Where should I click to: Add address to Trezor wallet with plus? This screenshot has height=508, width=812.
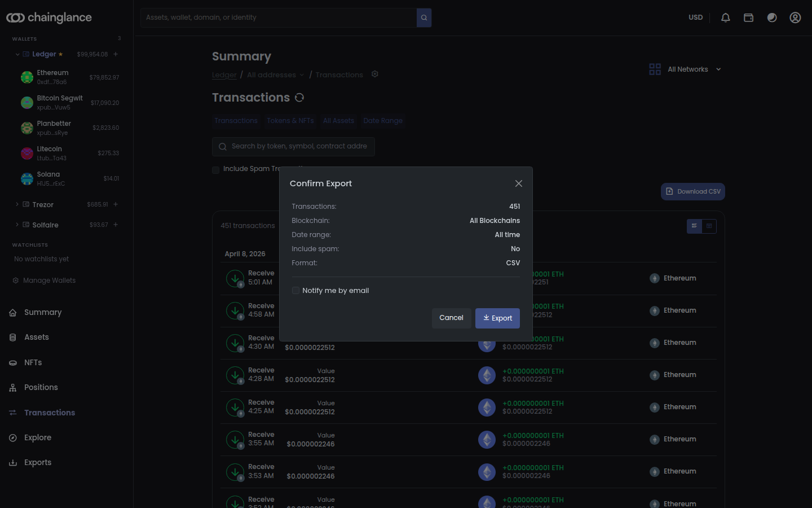click(x=116, y=204)
